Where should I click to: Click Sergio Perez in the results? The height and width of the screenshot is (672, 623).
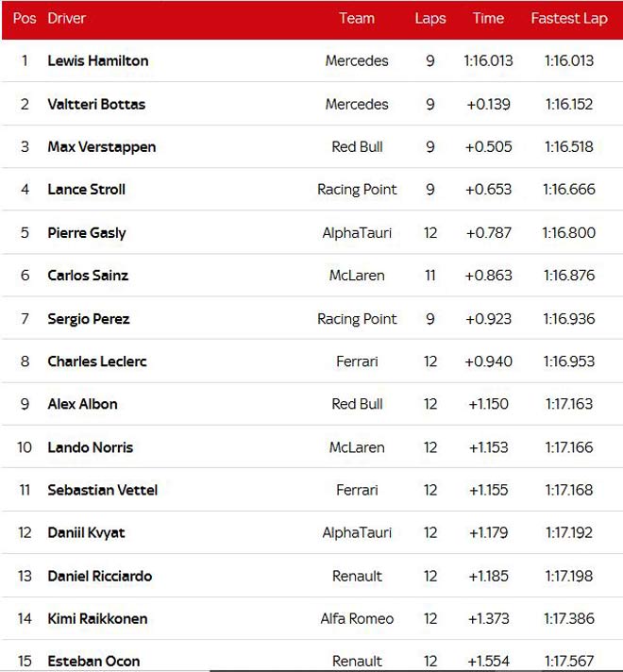[89, 319]
